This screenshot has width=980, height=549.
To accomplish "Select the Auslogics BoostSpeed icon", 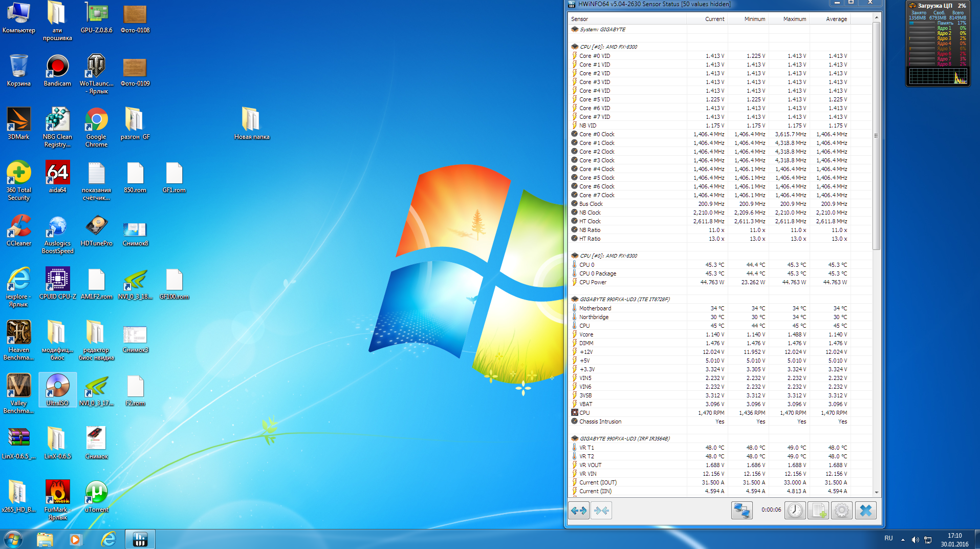I will pyautogui.click(x=57, y=234).
